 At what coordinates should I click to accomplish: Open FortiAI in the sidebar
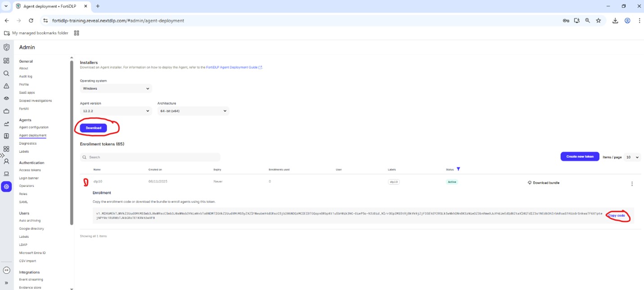(24, 109)
